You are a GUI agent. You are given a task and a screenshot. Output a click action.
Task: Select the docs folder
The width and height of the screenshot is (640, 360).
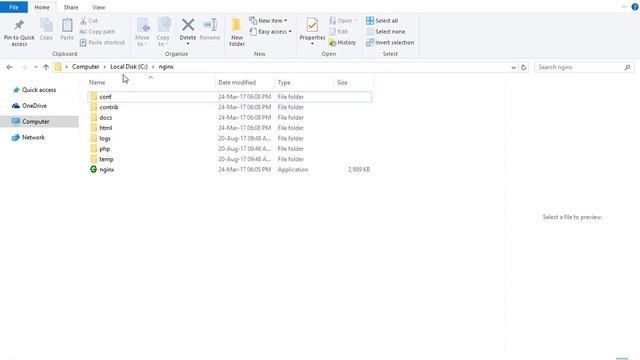[230, 118]
